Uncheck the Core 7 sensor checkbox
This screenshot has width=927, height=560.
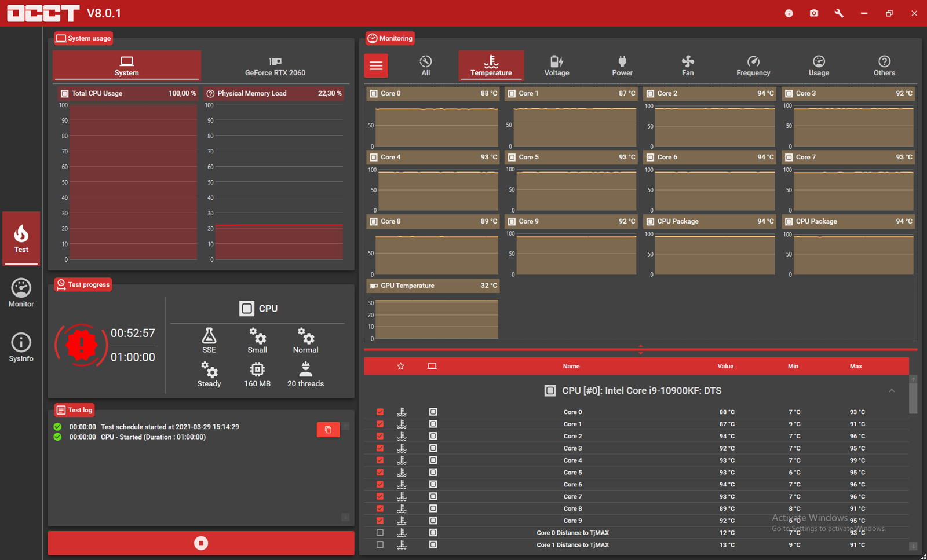[380, 496]
